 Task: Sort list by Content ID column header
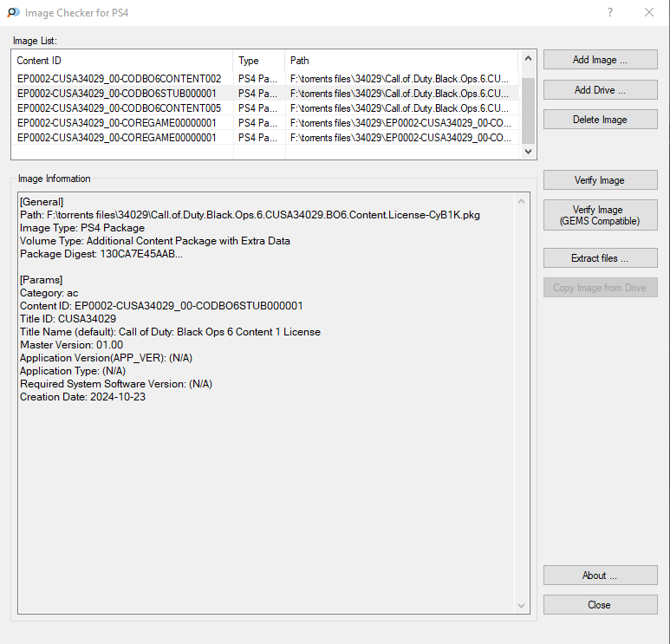122,61
